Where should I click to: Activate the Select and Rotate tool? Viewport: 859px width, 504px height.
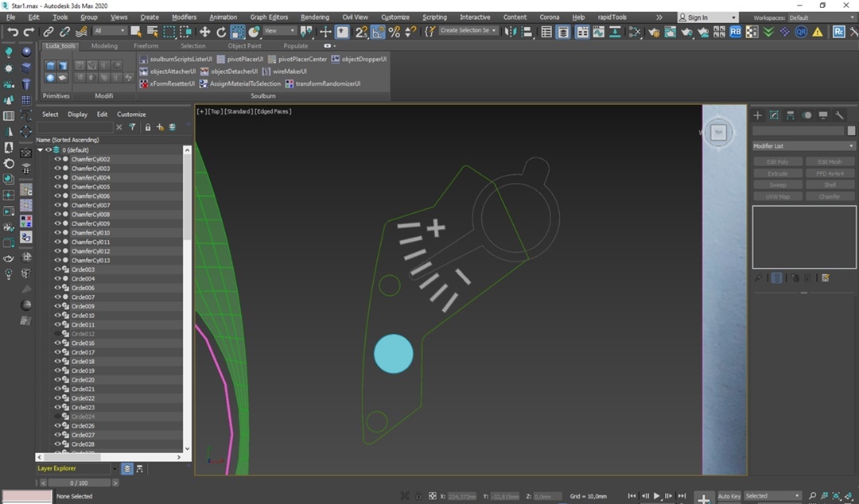click(221, 32)
